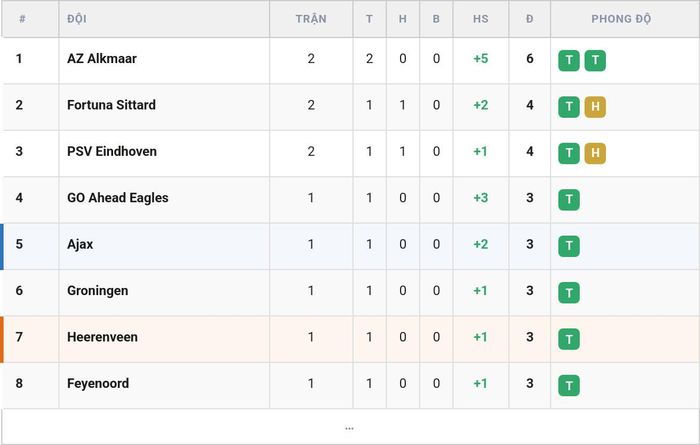Click PSV Eindhoven's yellow H form badge
This screenshot has height=445, width=700.
click(595, 153)
